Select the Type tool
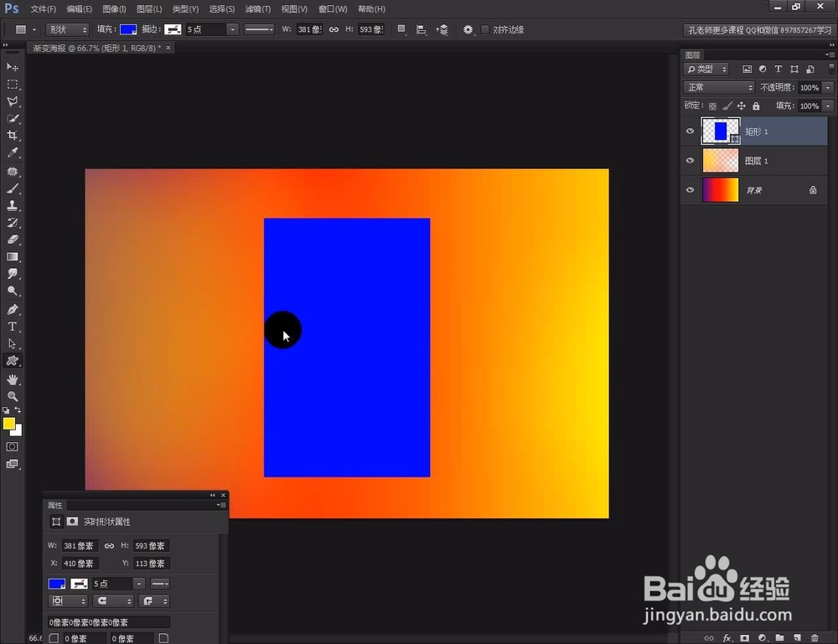This screenshot has width=838, height=644. pyautogui.click(x=13, y=327)
